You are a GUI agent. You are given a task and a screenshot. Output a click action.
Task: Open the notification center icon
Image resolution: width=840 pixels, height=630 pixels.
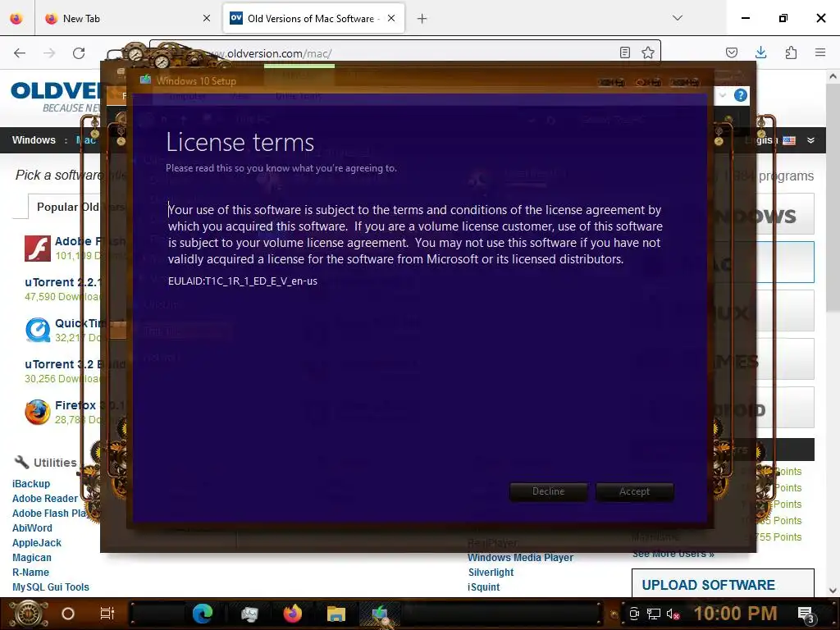[x=806, y=614]
